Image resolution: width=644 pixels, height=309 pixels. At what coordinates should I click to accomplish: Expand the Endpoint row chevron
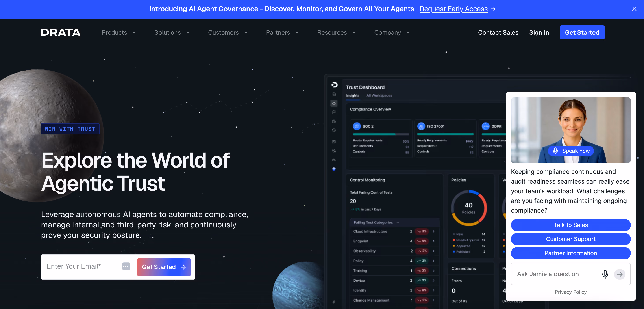433,241
